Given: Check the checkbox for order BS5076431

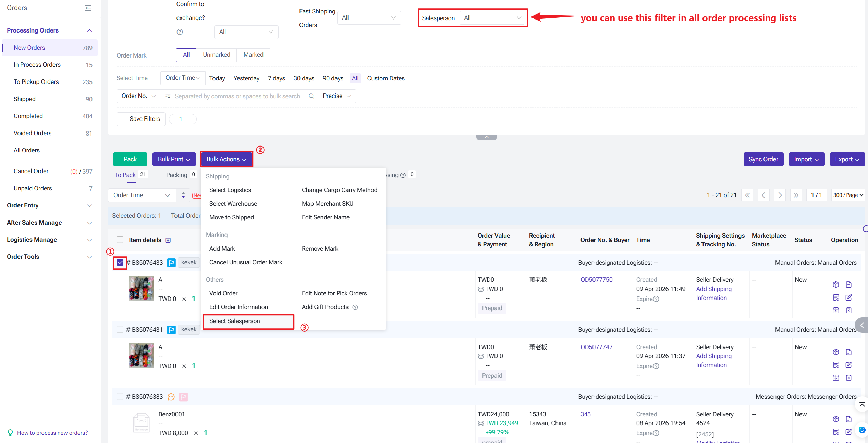Looking at the screenshot, I should [120, 329].
